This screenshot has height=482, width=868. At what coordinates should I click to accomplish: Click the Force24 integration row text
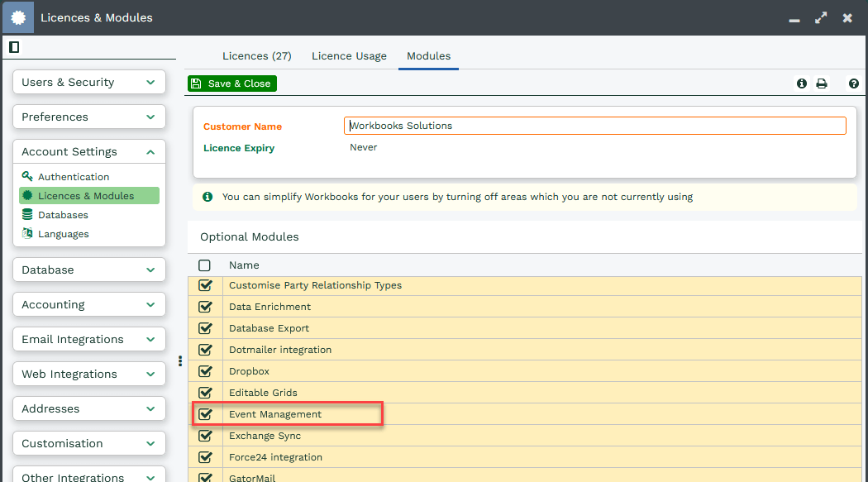275,458
